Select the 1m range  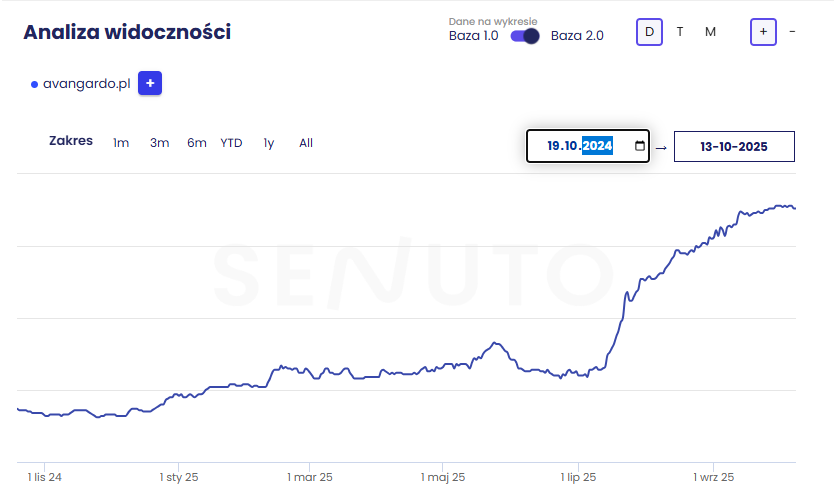[x=121, y=143]
